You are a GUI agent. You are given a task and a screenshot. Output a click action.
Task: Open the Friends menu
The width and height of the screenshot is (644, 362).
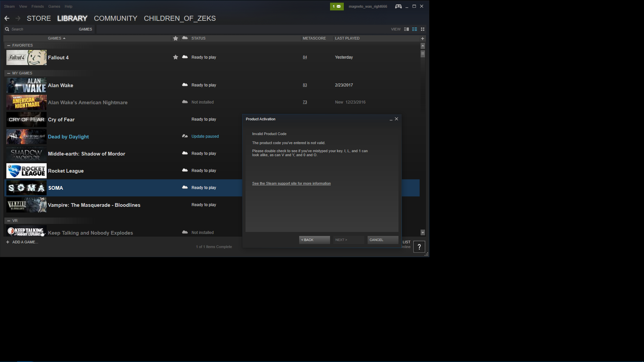pyautogui.click(x=38, y=6)
